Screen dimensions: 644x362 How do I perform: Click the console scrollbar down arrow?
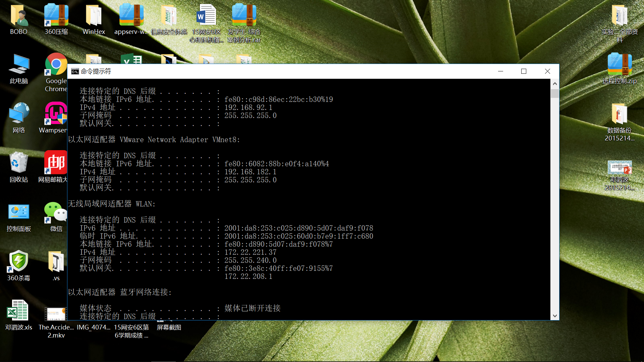click(x=555, y=316)
